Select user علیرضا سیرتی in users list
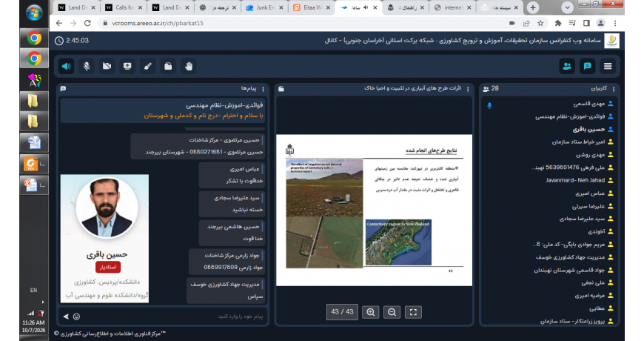 pyautogui.click(x=588, y=206)
